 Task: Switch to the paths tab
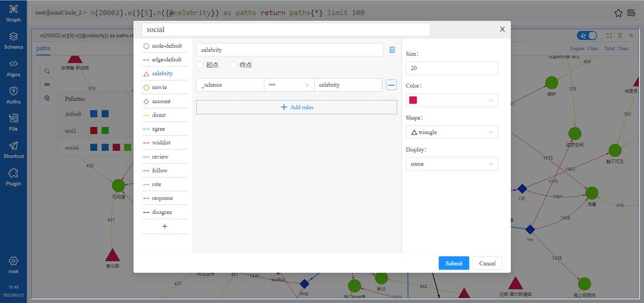43,48
